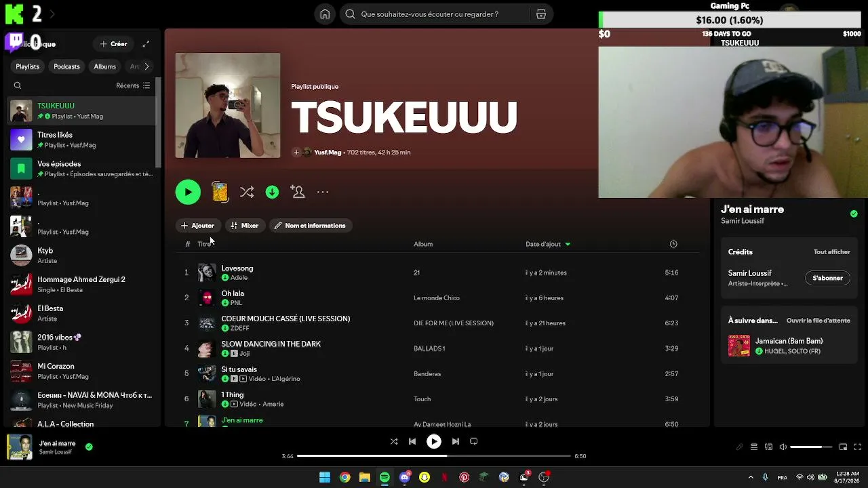868x488 pixels.
Task: Open Google Chrome from the taskbar
Action: pos(345,477)
